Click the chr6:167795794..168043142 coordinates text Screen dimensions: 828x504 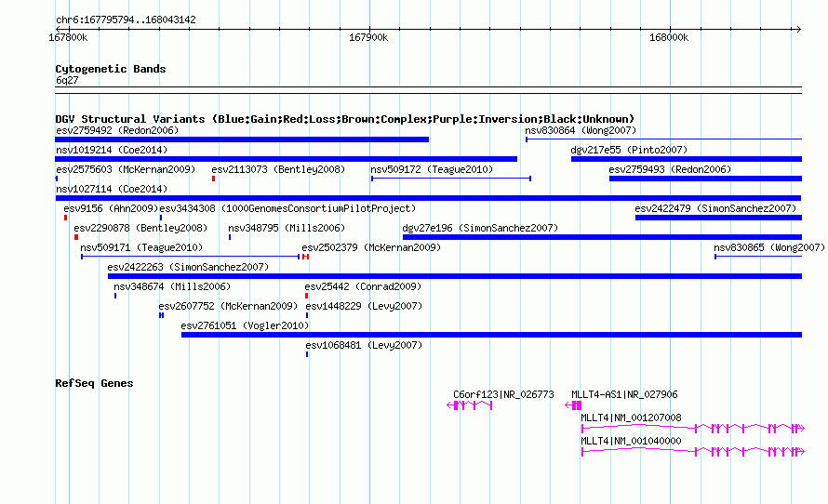click(126, 20)
